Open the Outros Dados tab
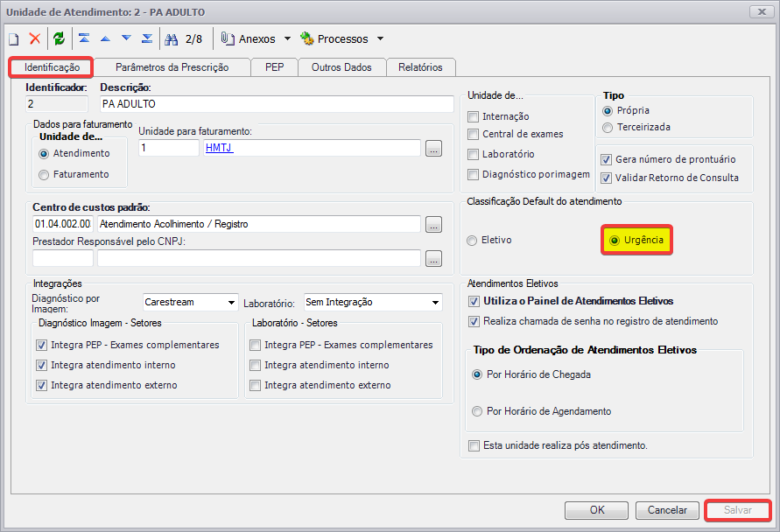The width and height of the screenshot is (780, 532). (341, 67)
